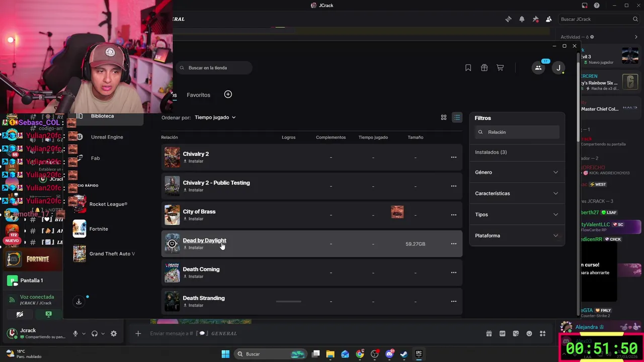Open the Epic gift box icon
Screen dimensions: 644x362
click(x=484, y=68)
